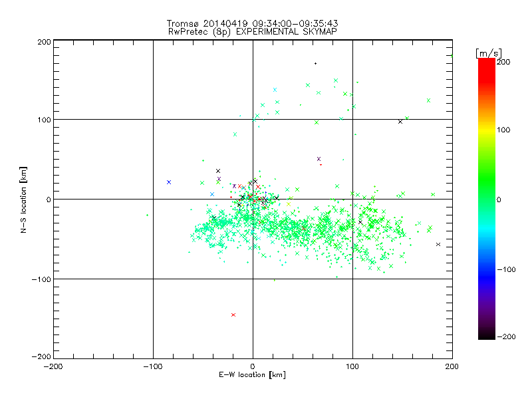This screenshot has width=532, height=399.
Task: Click the colorbar '200' top label
Action: (503, 62)
